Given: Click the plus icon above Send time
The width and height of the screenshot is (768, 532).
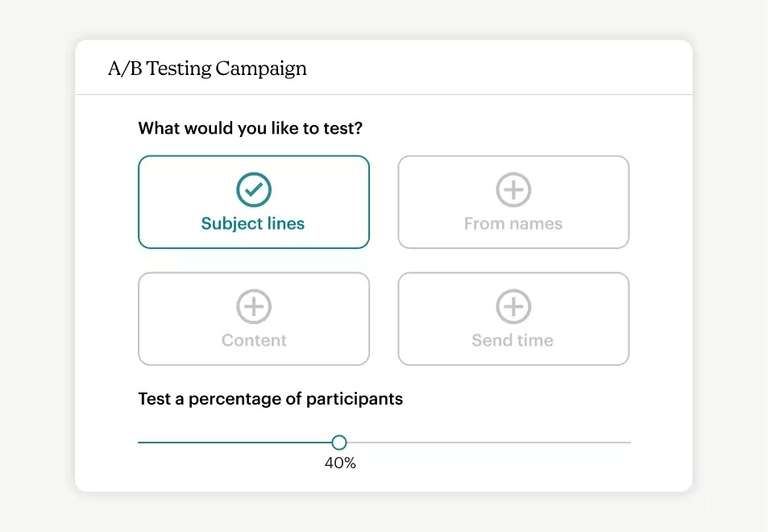Looking at the screenshot, I should coord(513,307).
